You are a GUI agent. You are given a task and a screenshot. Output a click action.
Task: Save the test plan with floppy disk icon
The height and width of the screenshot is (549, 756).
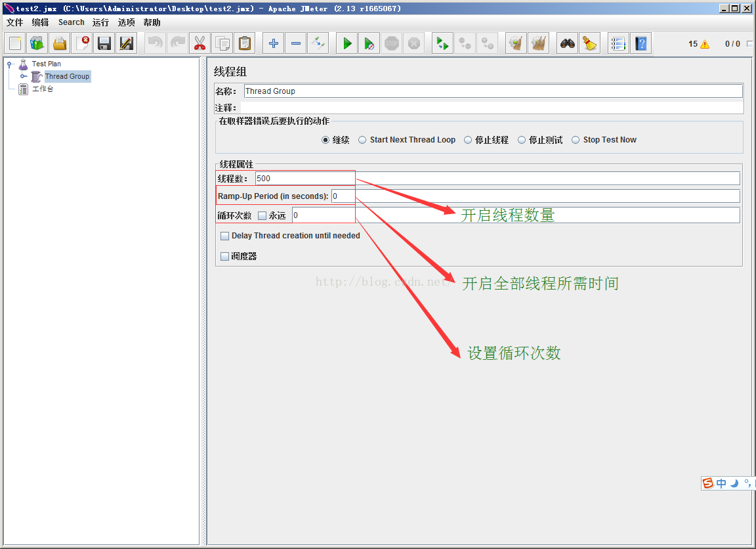pos(104,43)
